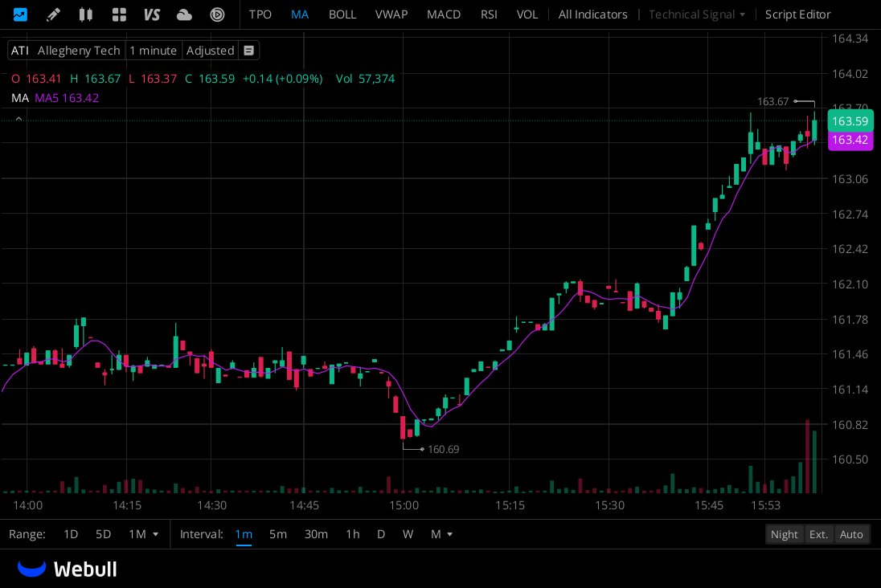This screenshot has height=588, width=881.
Task: Click the 14:00 time axis label
Action: tap(27, 505)
